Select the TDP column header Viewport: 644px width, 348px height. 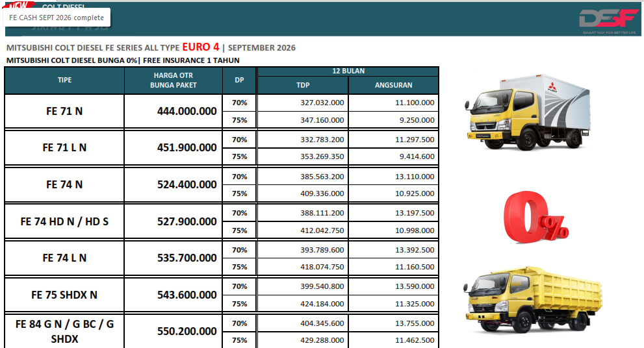click(x=303, y=85)
